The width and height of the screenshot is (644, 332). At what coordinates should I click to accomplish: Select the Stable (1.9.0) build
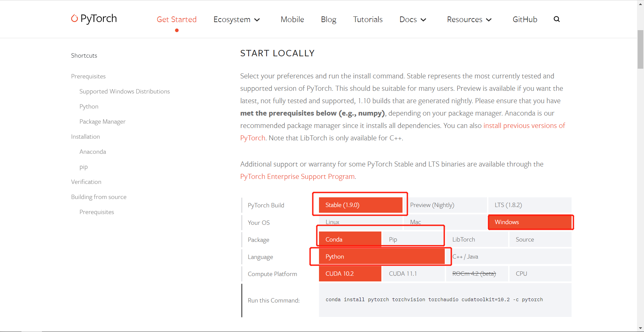point(361,205)
